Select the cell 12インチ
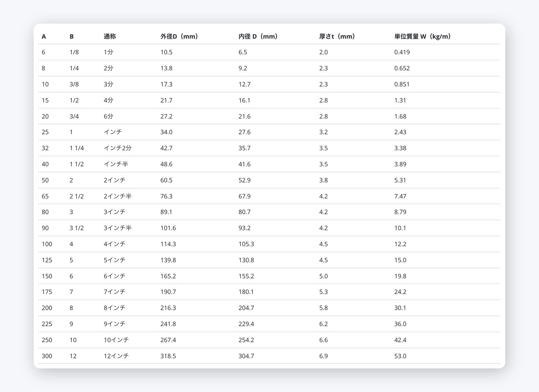539x392 pixels. tap(116, 356)
